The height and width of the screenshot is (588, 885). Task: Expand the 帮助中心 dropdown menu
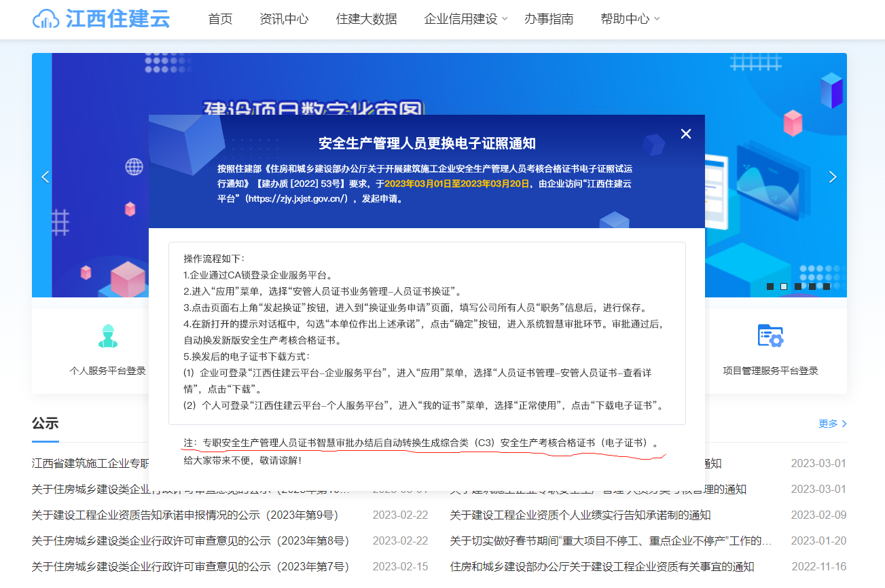coord(630,19)
